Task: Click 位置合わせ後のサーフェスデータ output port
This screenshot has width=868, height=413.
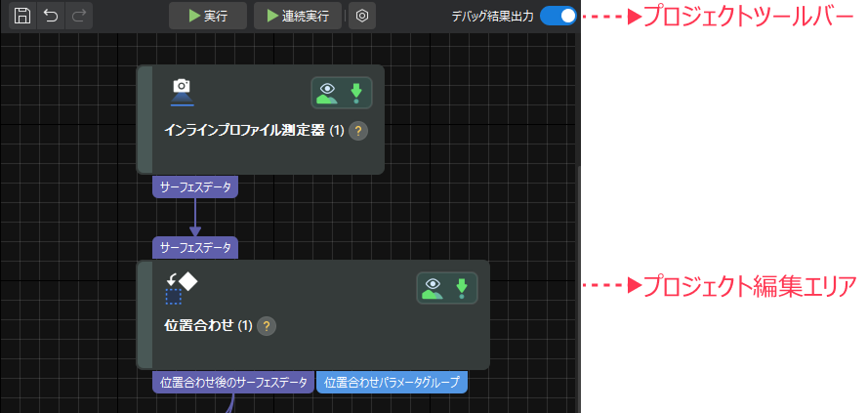Action: 233,383
